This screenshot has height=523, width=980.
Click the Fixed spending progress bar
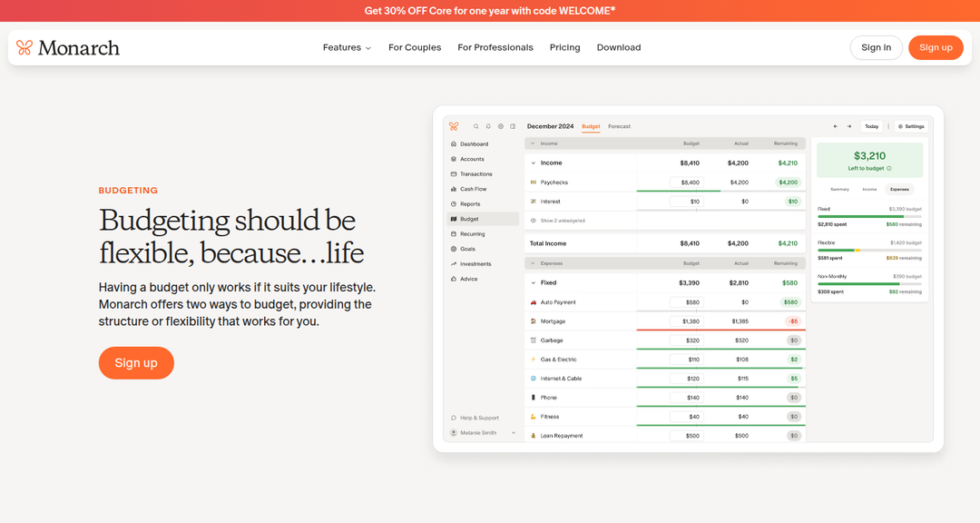click(x=869, y=216)
